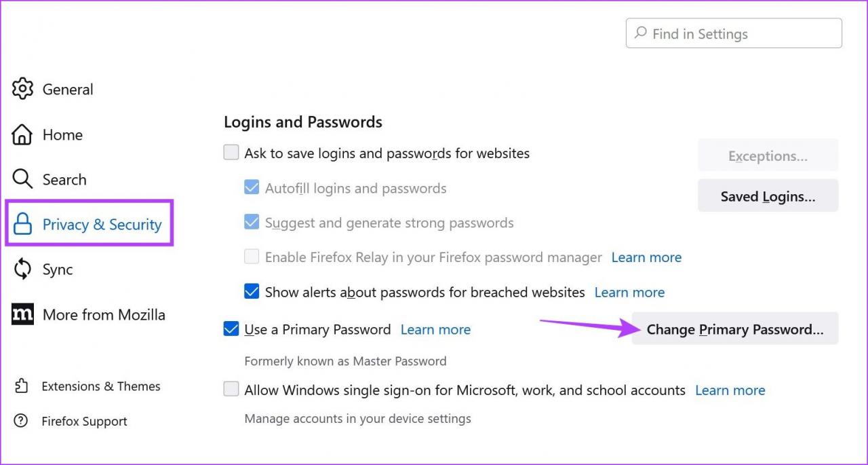Uncheck Show alerts about breached websites

[x=252, y=292]
